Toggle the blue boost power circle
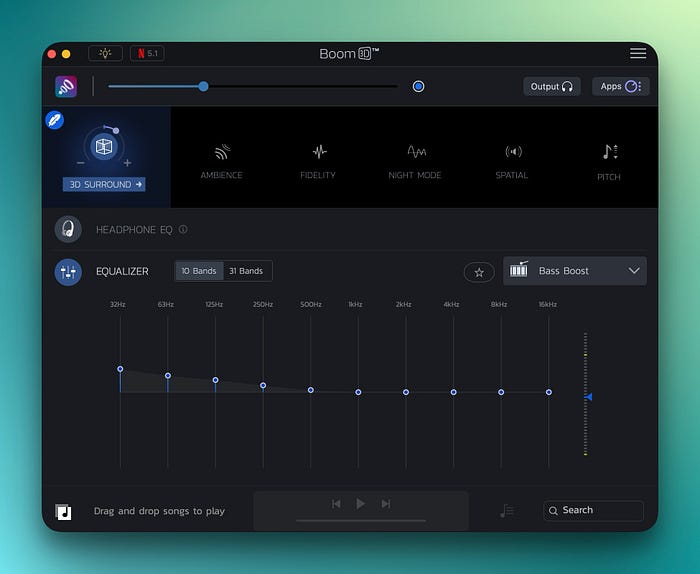Image resolution: width=700 pixels, height=574 pixels. click(x=418, y=86)
